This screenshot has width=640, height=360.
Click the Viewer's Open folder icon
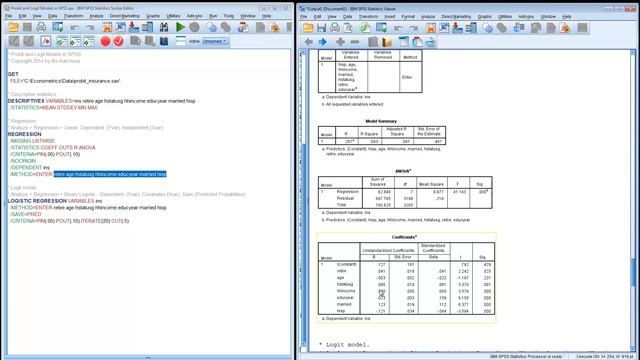(308, 28)
